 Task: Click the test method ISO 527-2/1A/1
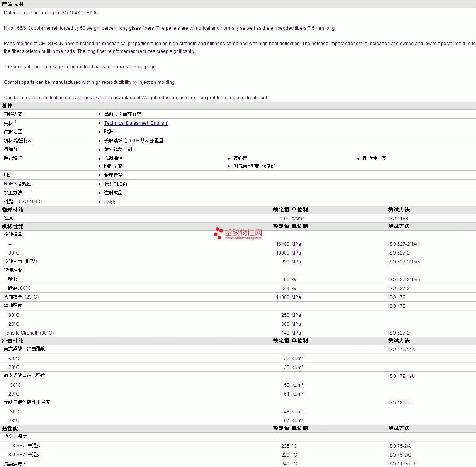point(404,244)
